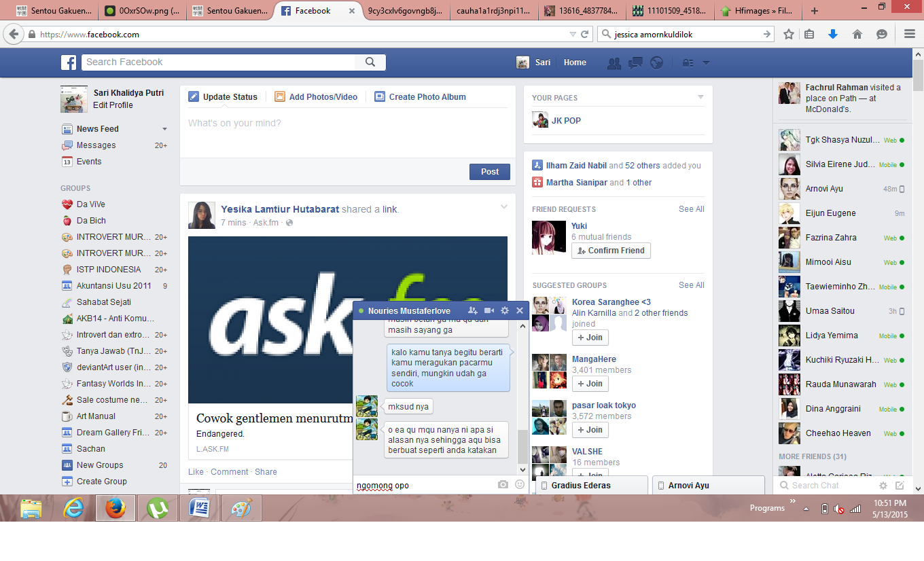
Task: Click Edit Profile link
Action: 113,105
